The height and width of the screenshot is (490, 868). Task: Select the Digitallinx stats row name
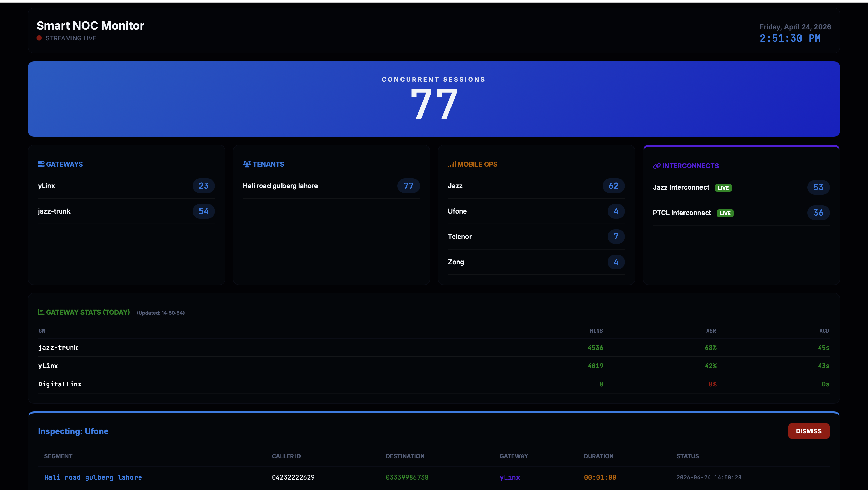pyautogui.click(x=60, y=384)
